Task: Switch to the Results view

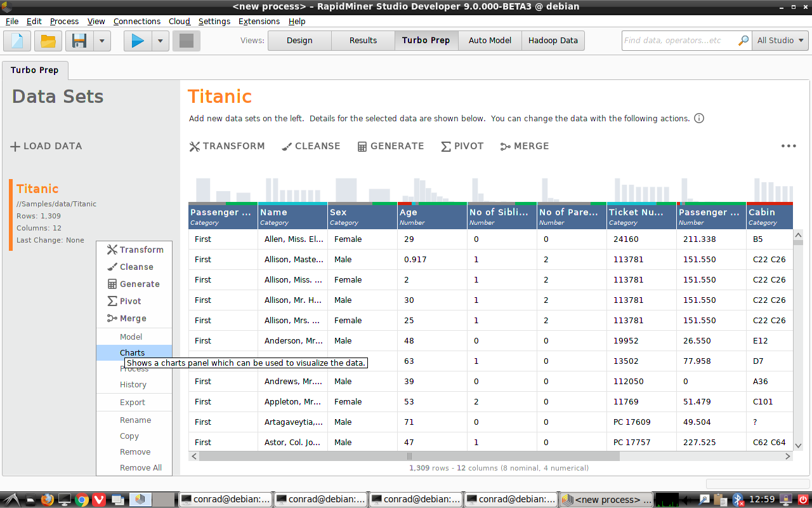Action: coord(362,40)
